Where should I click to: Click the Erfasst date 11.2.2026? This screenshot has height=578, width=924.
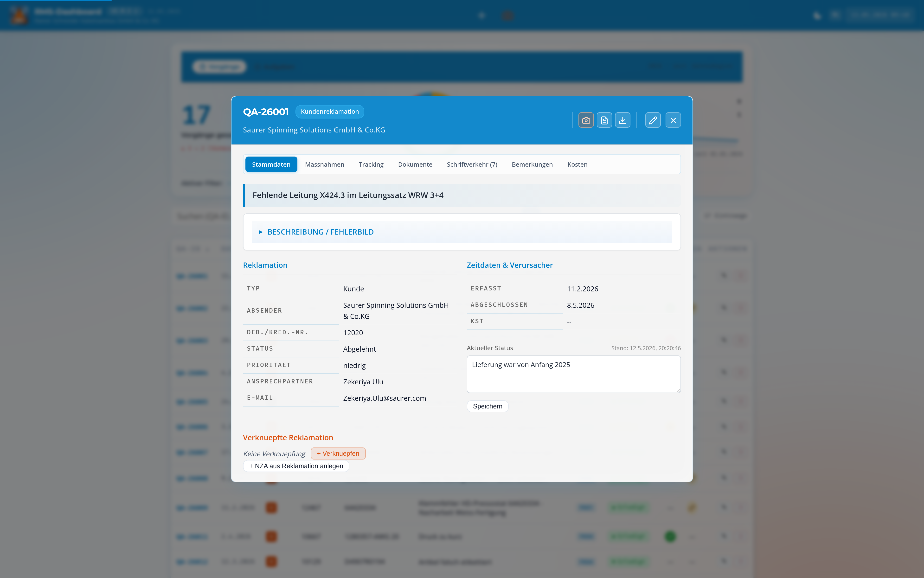tap(583, 289)
